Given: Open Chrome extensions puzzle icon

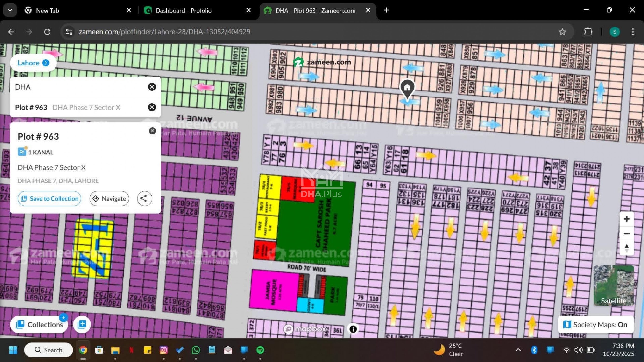Looking at the screenshot, I should click(x=588, y=32).
